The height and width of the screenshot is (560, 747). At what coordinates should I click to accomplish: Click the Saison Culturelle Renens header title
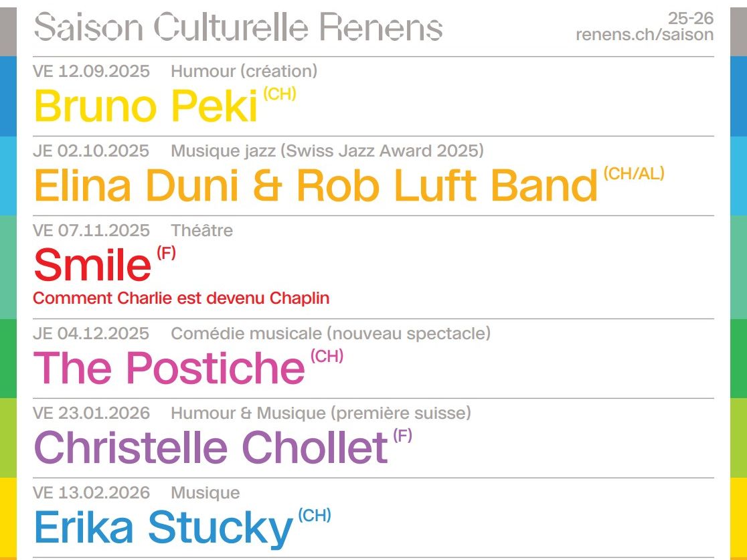pos(238,27)
